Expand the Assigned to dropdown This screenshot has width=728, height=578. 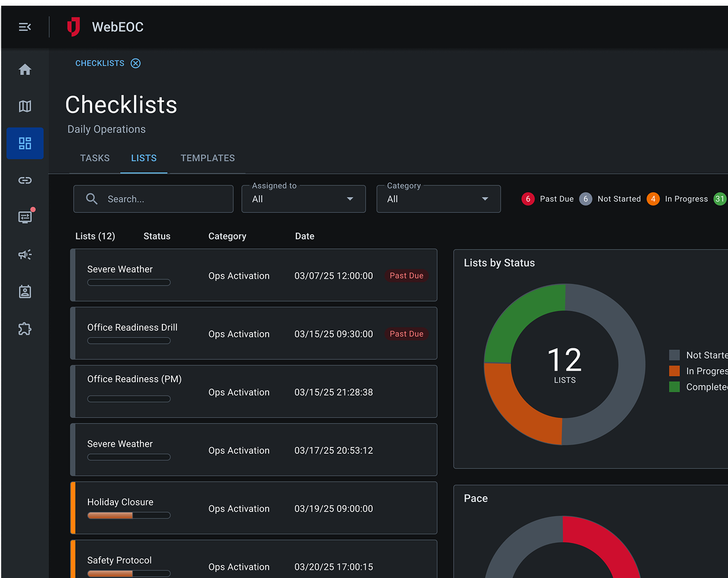click(x=303, y=199)
